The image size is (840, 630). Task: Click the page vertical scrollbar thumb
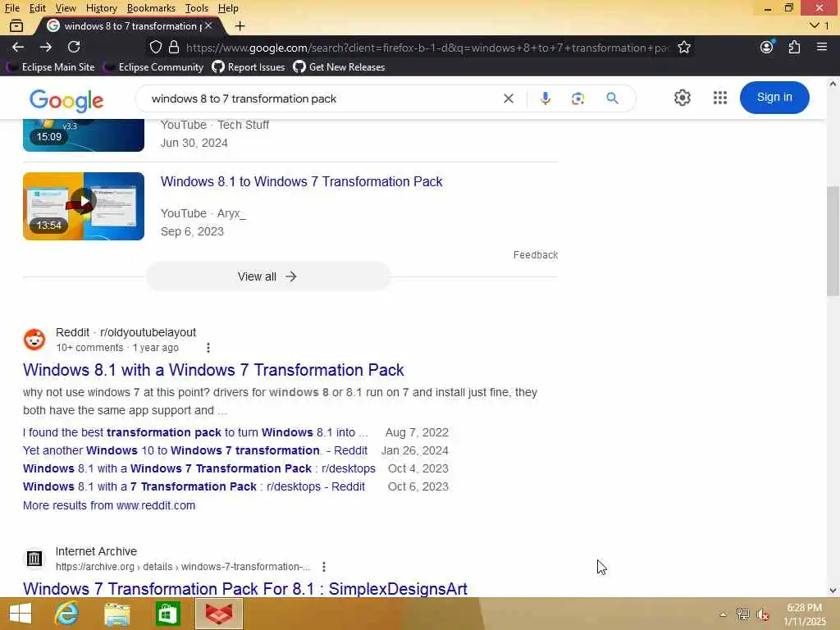[833, 240]
